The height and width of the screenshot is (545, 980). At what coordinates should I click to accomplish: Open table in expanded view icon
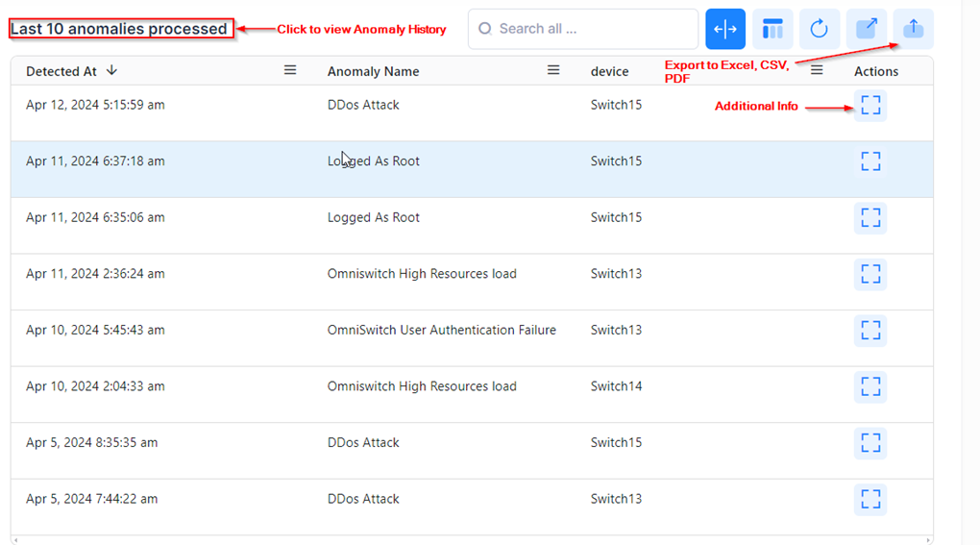tap(866, 30)
